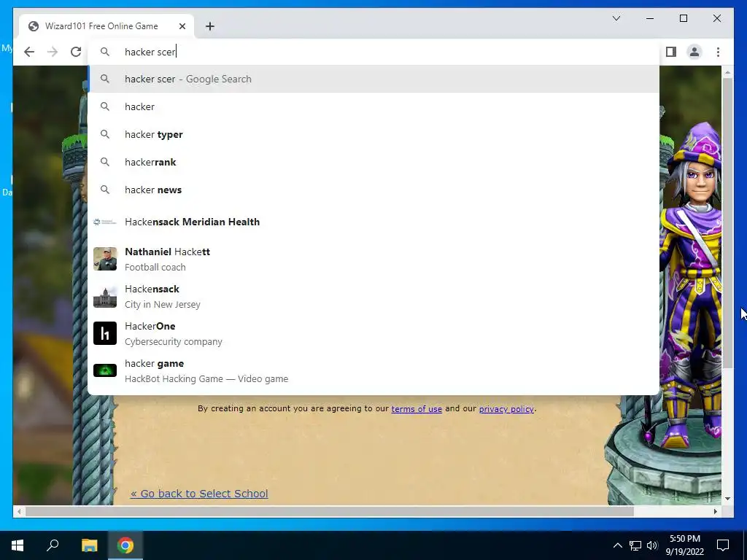Screen dimensions: 747x560
Task: Click into the address bar text field
Action: click(x=373, y=52)
